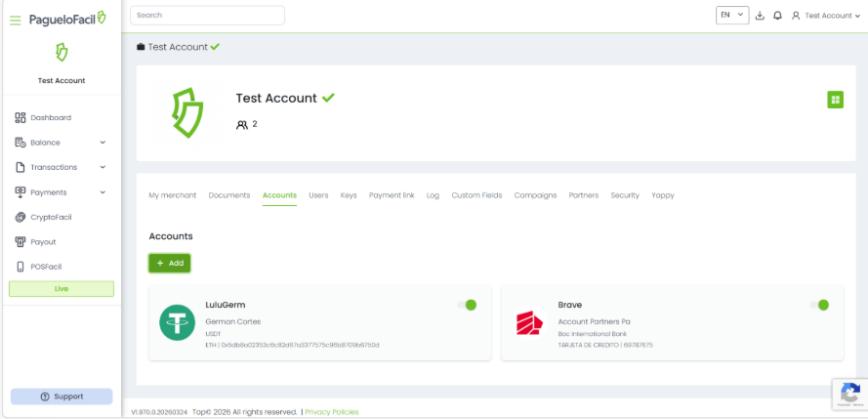Click the Tether logo on LuluGerm card

click(178, 323)
